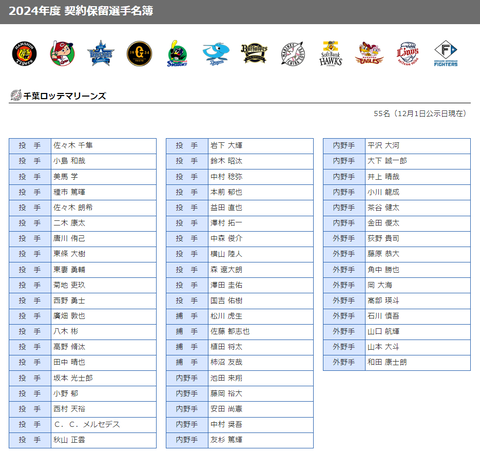Screen dimensions: 480x452
Task: Select pitcher 横山 陸人
Action: [x=227, y=254]
